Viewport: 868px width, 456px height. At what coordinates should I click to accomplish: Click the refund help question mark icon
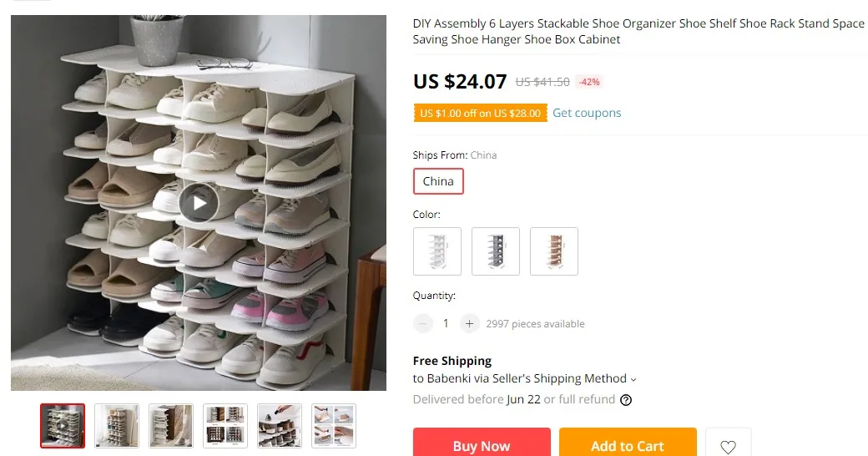[x=626, y=400]
